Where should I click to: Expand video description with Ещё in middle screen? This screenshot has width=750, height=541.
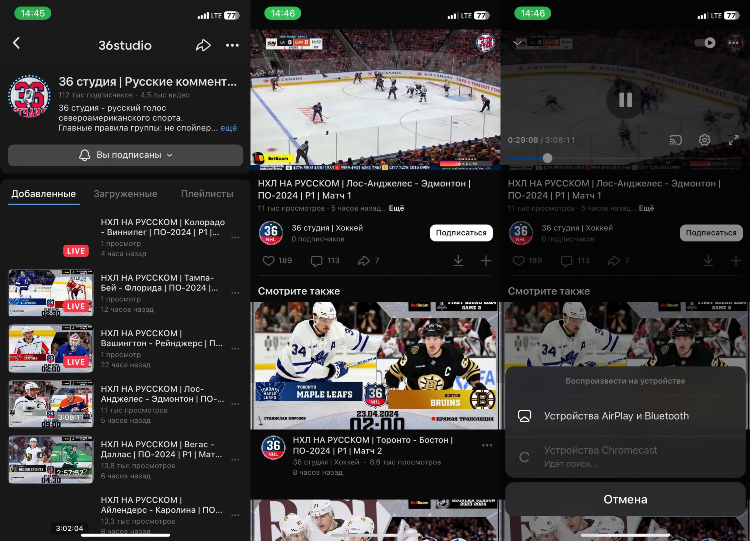coord(396,208)
